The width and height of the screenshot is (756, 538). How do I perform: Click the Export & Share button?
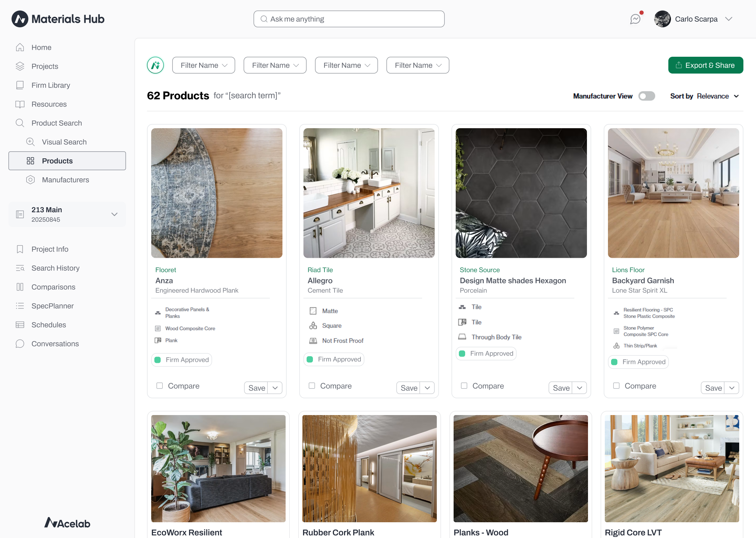(705, 65)
